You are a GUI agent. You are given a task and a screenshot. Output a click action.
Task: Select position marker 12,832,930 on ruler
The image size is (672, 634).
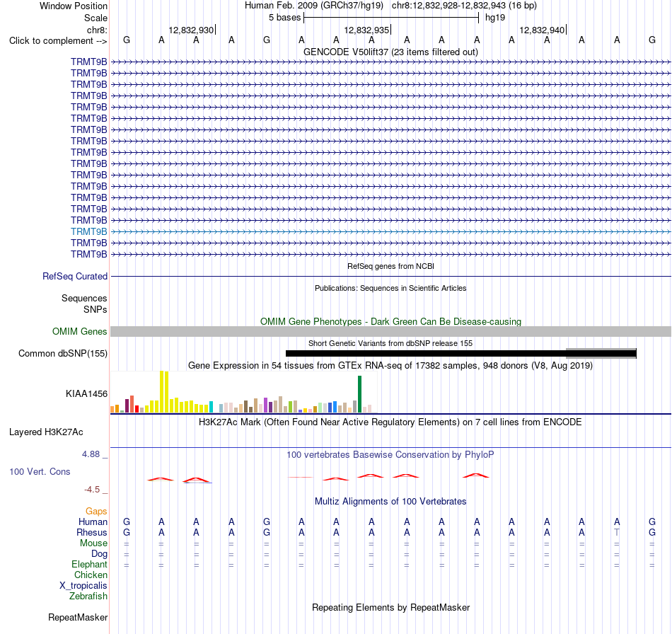click(191, 30)
